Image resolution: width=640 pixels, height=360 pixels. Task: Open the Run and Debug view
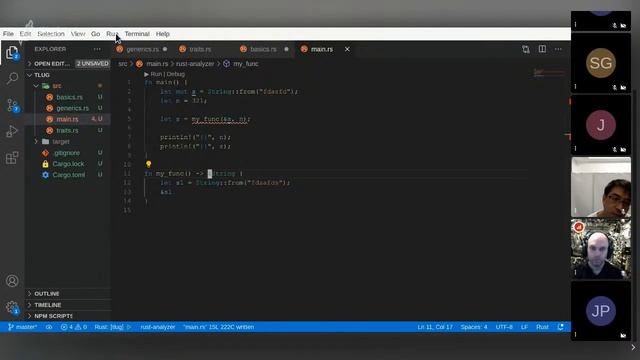(x=12, y=131)
